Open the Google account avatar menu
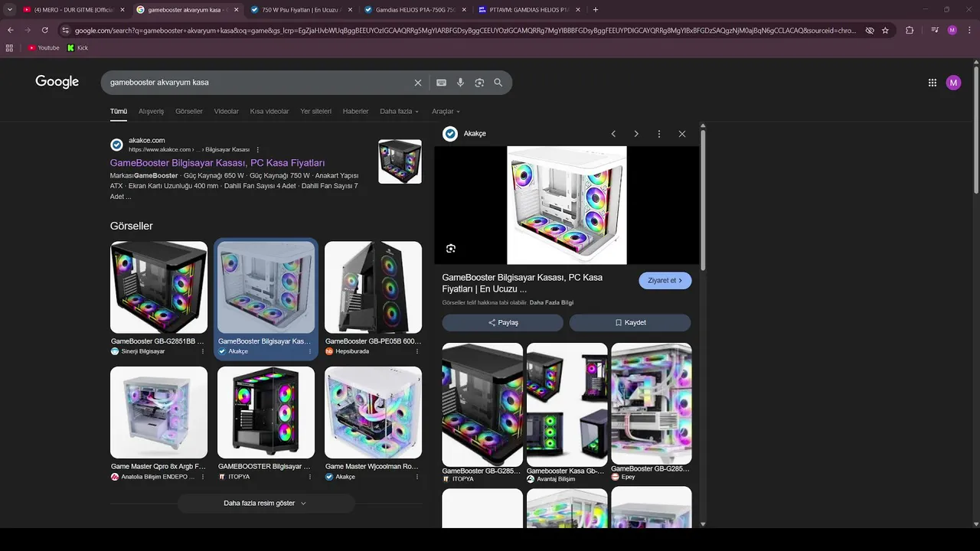Screen dimensions: 980x551 coord(953,83)
